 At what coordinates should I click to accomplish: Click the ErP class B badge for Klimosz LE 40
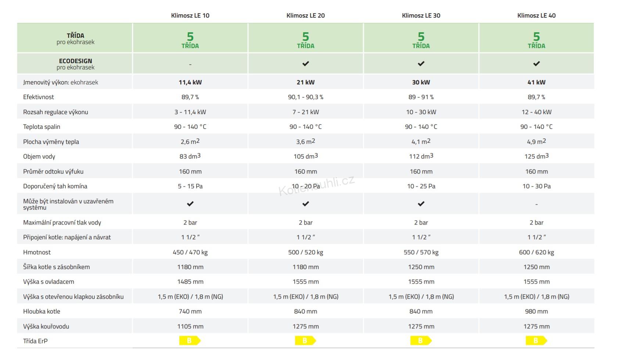coord(536,341)
